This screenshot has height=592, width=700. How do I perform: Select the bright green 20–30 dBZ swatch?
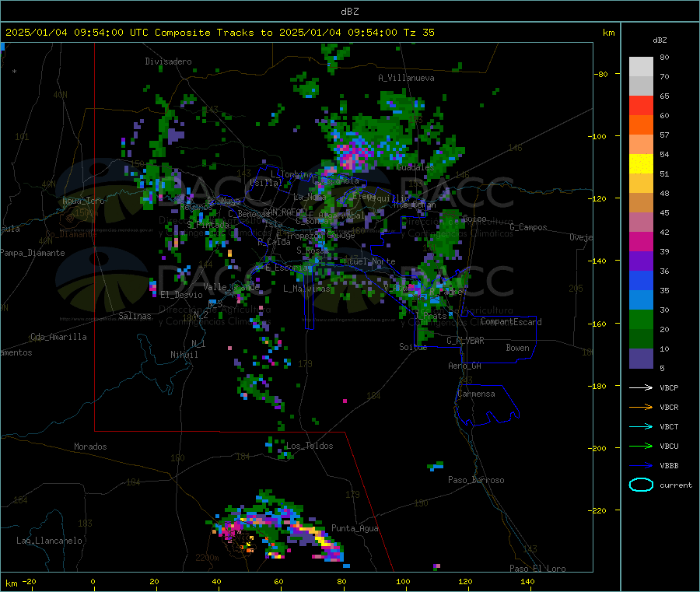point(641,319)
